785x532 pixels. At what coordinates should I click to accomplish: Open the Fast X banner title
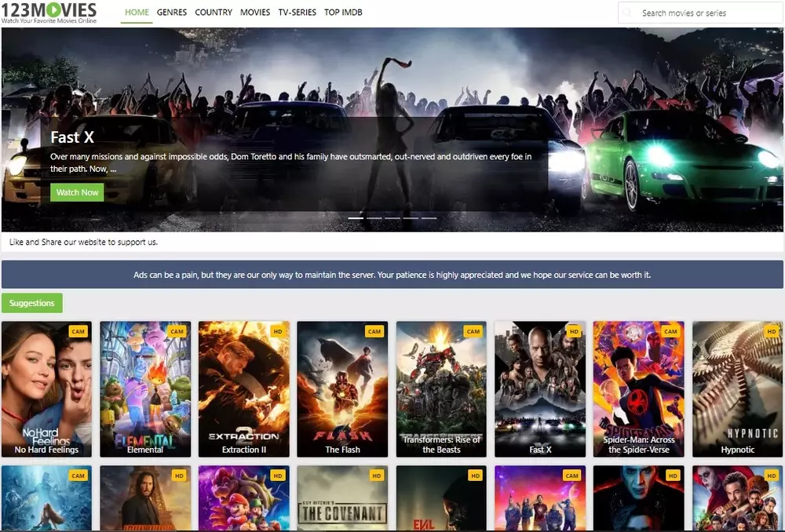(72, 137)
